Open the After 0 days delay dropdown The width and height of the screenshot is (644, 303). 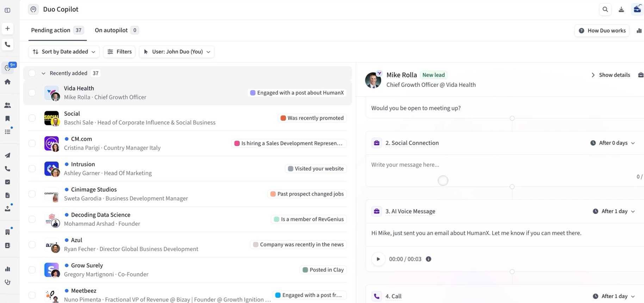[x=613, y=143]
